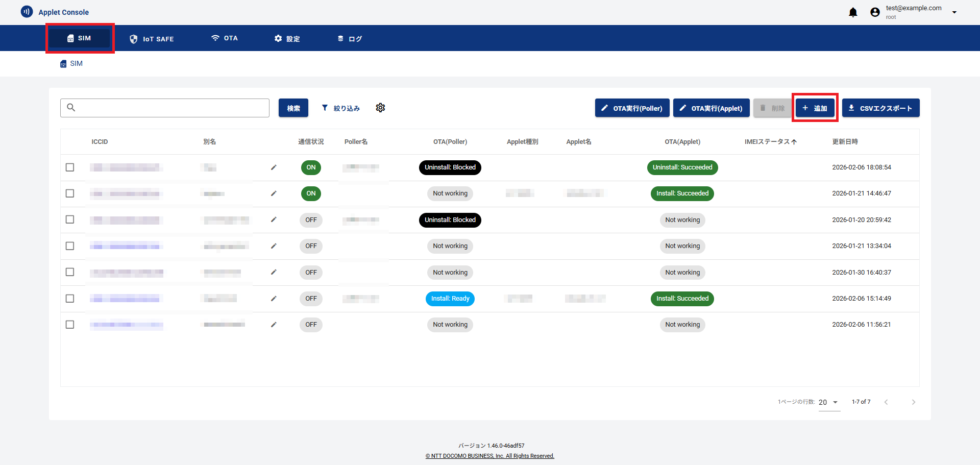Edit alias with first row pencil icon
Screen dimensions: 980x465
(274, 167)
